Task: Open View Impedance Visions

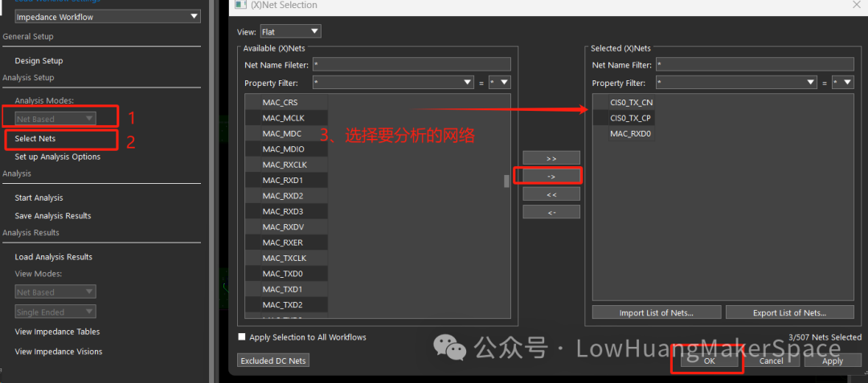Action: [58, 352]
